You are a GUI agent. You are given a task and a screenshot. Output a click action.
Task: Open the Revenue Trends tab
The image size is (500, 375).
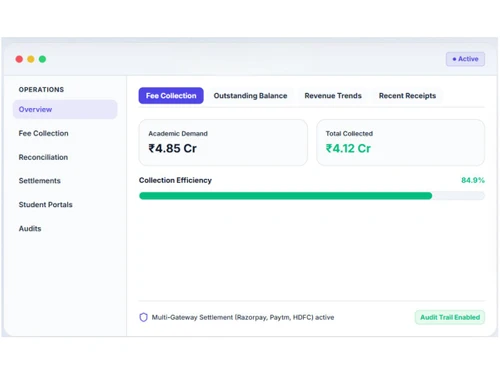click(333, 96)
